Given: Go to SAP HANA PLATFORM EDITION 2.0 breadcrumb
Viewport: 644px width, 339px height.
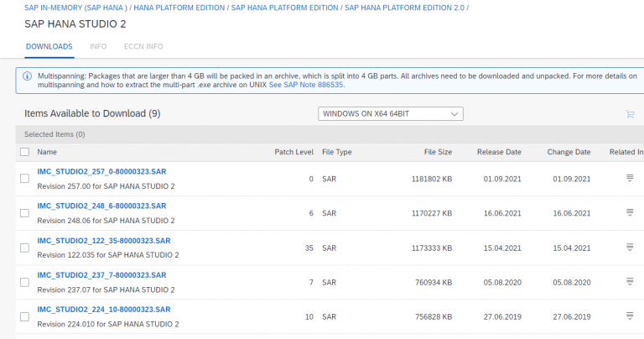Looking at the screenshot, I should click(404, 8).
